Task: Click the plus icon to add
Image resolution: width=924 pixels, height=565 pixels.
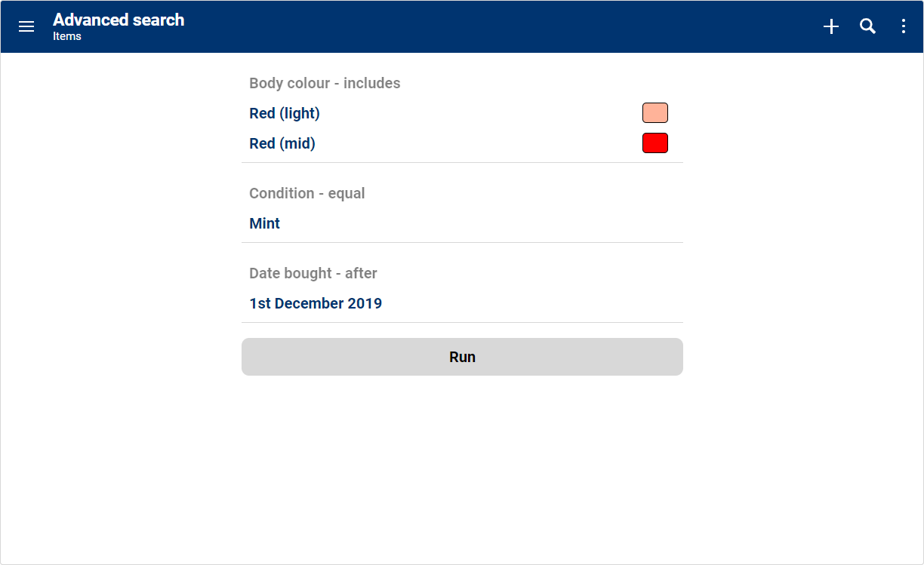Action: click(831, 27)
